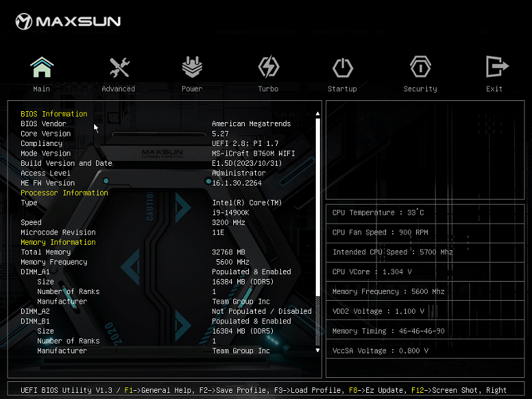Select the Startup tab label
This screenshot has width=532, height=399.
pos(342,89)
